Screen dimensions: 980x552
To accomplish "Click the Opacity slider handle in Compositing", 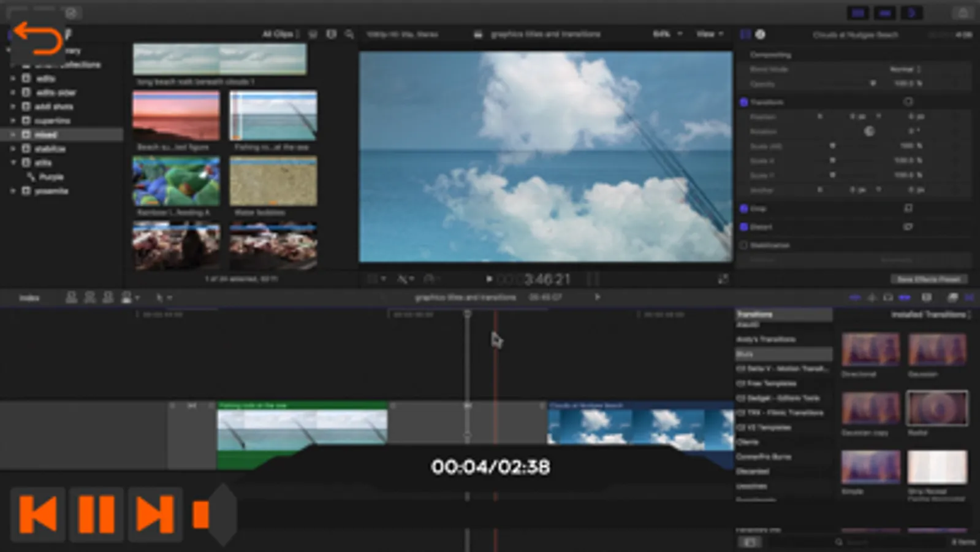I will click(873, 84).
